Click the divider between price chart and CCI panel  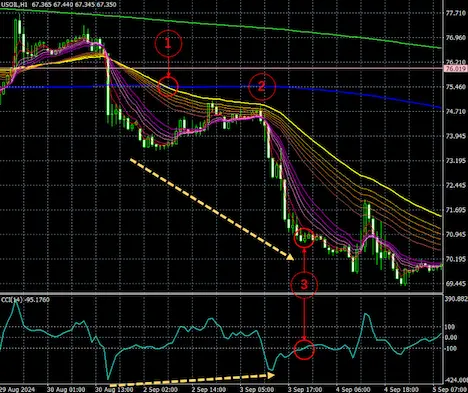(222, 293)
